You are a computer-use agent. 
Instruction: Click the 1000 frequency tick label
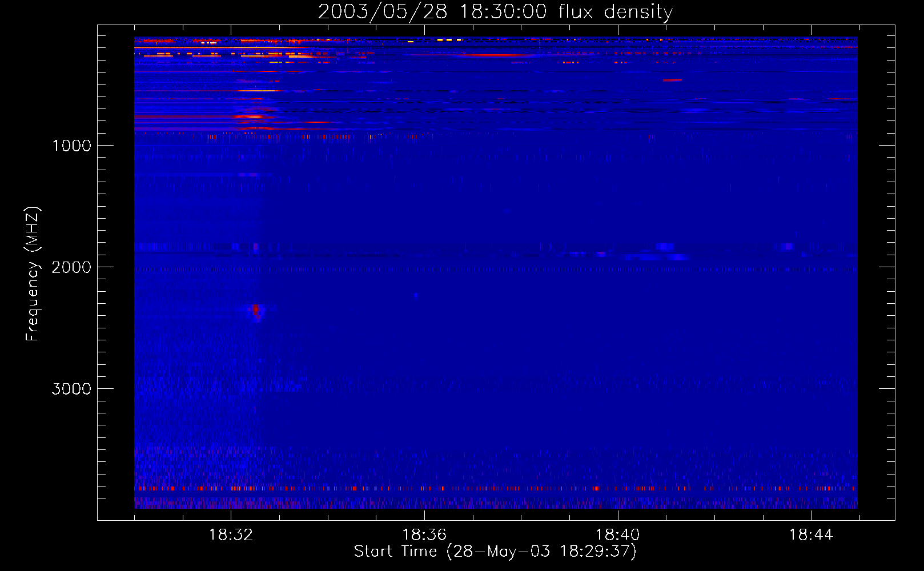pyautogui.click(x=71, y=146)
